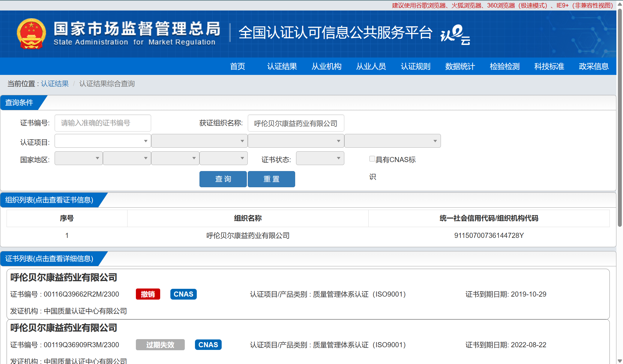Click 全国认证认可信息公共服务平台 header title
This screenshot has height=364, width=623.
[335, 32]
